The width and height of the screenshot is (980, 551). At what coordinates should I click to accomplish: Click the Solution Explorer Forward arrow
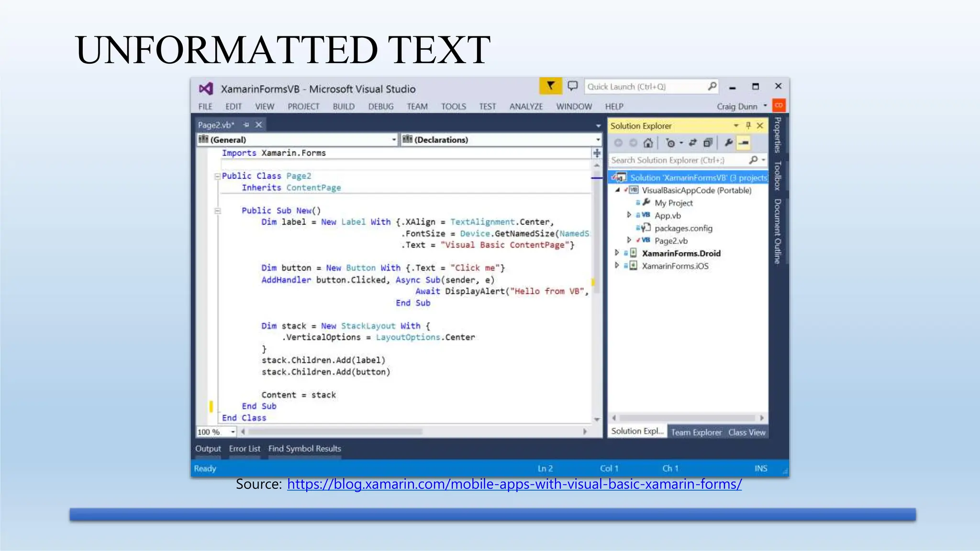tap(633, 143)
